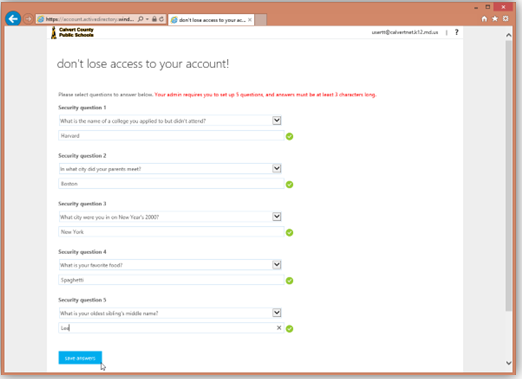Click the Boston answer field
Screen dimensions: 522x379
tap(171, 184)
